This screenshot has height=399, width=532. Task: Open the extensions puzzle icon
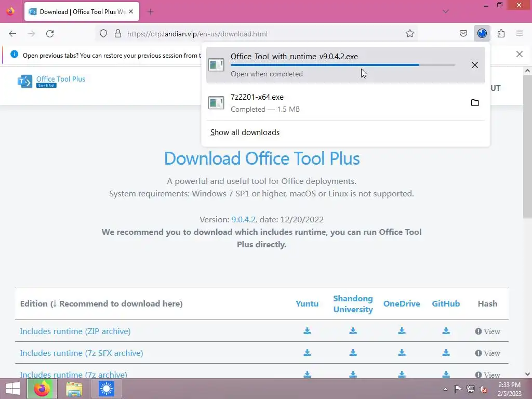pyautogui.click(x=501, y=34)
